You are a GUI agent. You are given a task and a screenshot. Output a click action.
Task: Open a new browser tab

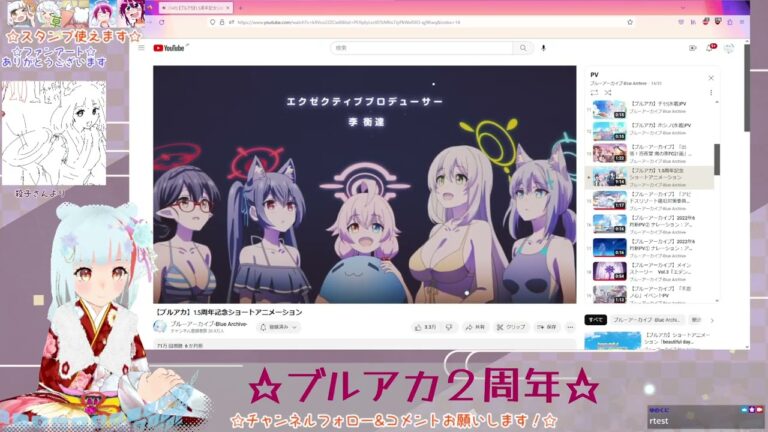240,8
